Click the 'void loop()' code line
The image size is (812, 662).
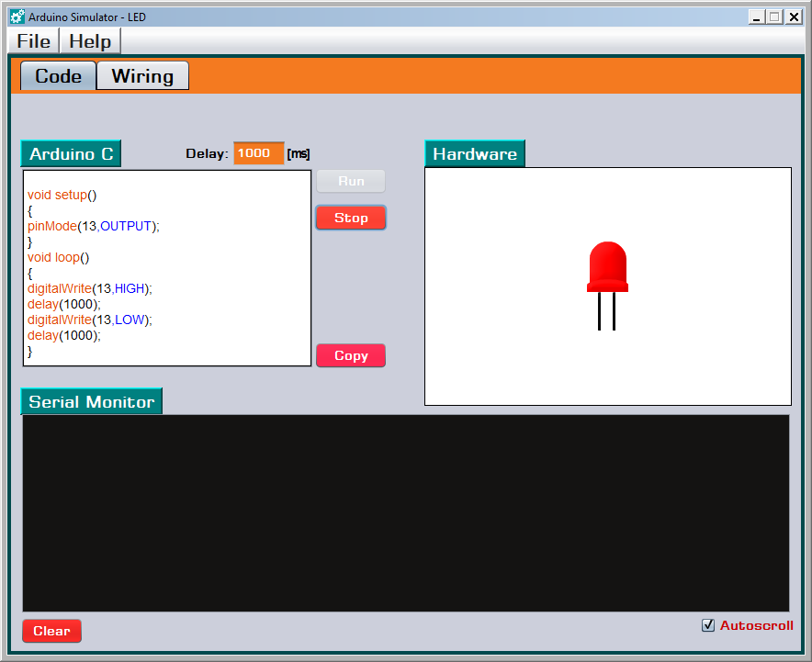coord(59,257)
